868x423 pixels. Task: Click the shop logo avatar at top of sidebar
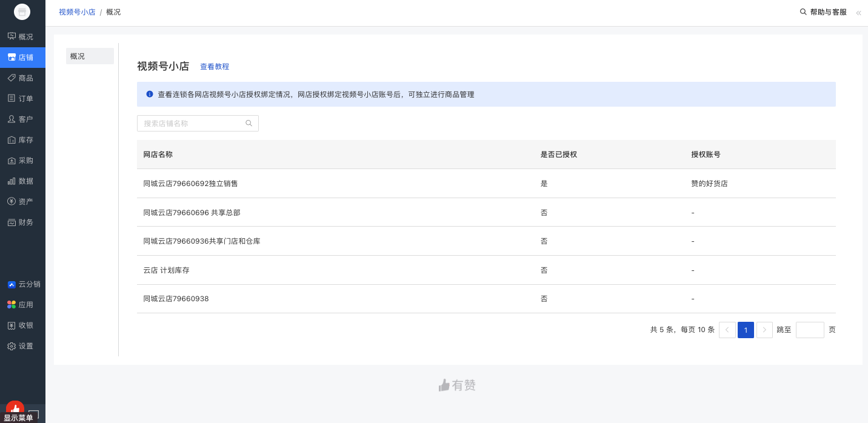point(22,12)
